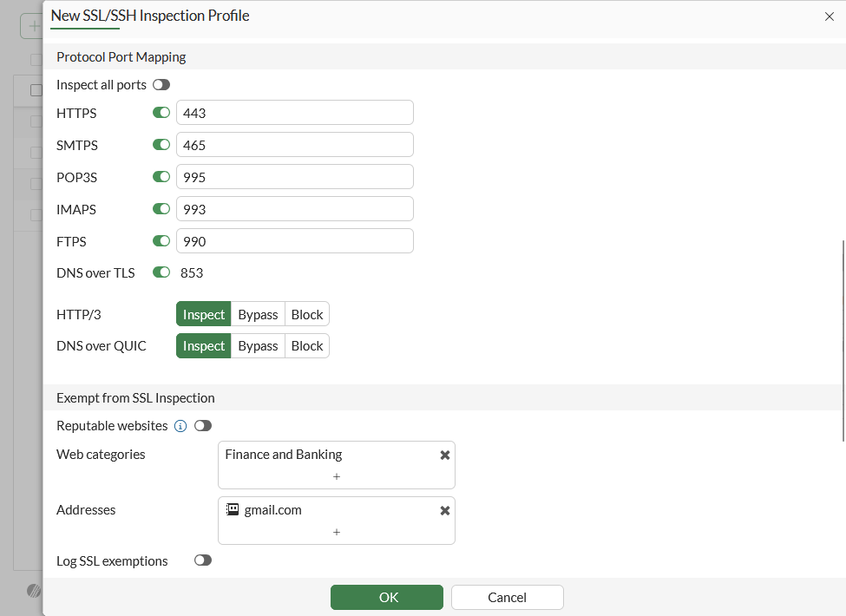Add a new web category entry
The height and width of the screenshot is (616, 846).
[337, 476]
